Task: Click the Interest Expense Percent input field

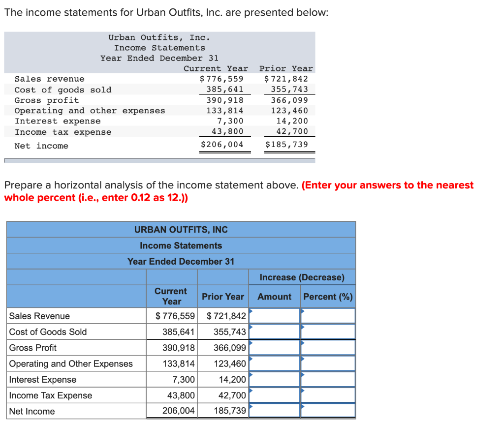Action: [x=328, y=379]
